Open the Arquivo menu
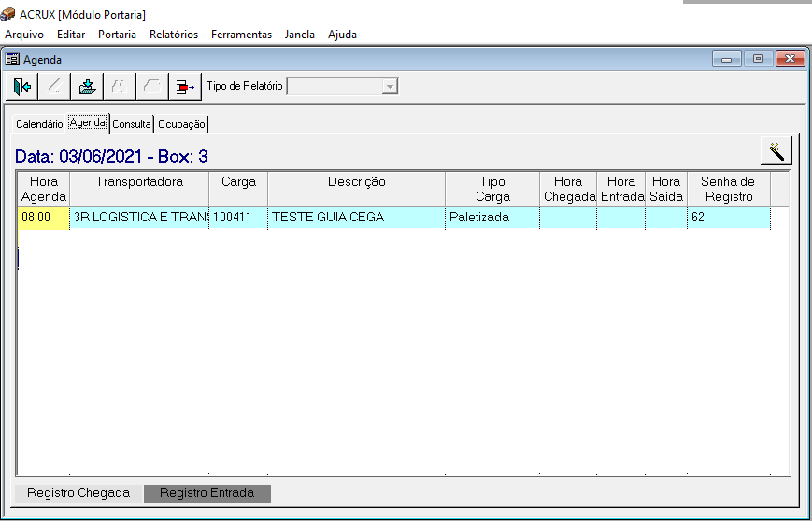The image size is (812, 525). (x=24, y=35)
